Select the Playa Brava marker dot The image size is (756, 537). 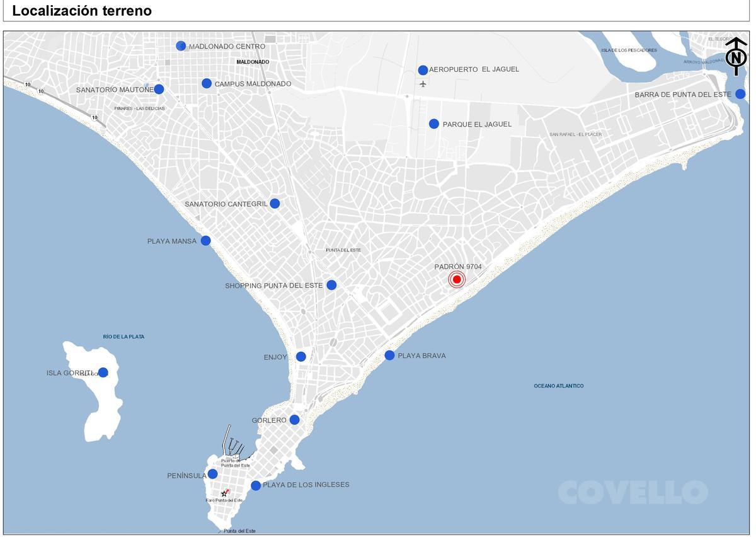coord(389,355)
